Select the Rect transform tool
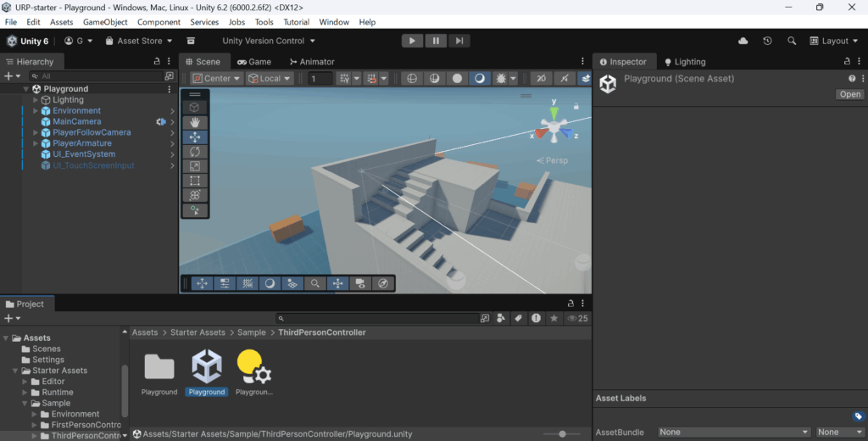Image resolution: width=868 pixels, height=441 pixels. click(195, 181)
